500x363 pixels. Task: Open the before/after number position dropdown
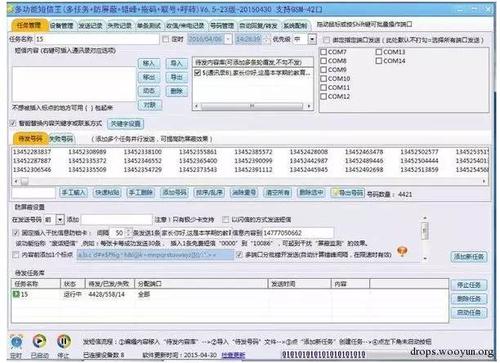point(60,219)
